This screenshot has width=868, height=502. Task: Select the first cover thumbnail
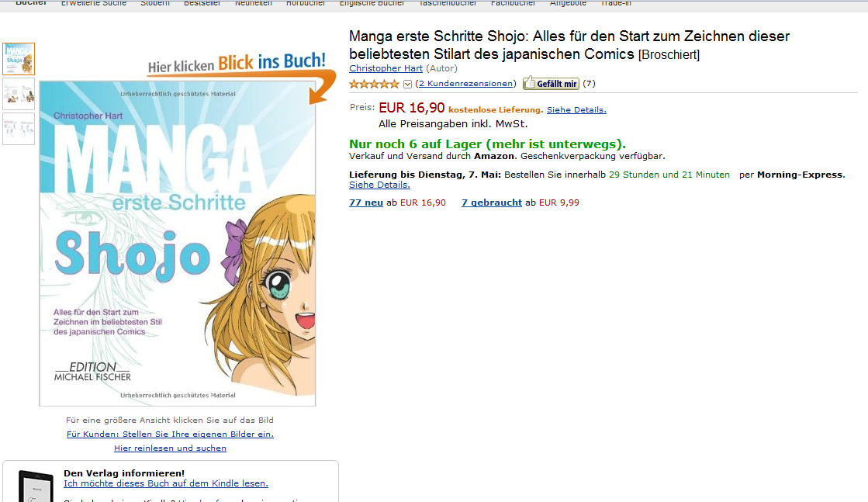pyautogui.click(x=19, y=59)
